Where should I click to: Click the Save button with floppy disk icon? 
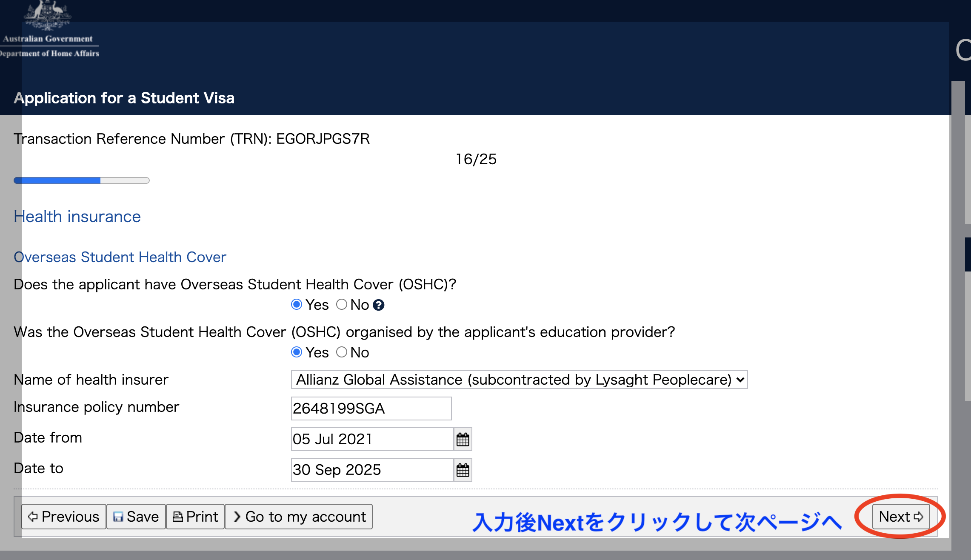136,517
